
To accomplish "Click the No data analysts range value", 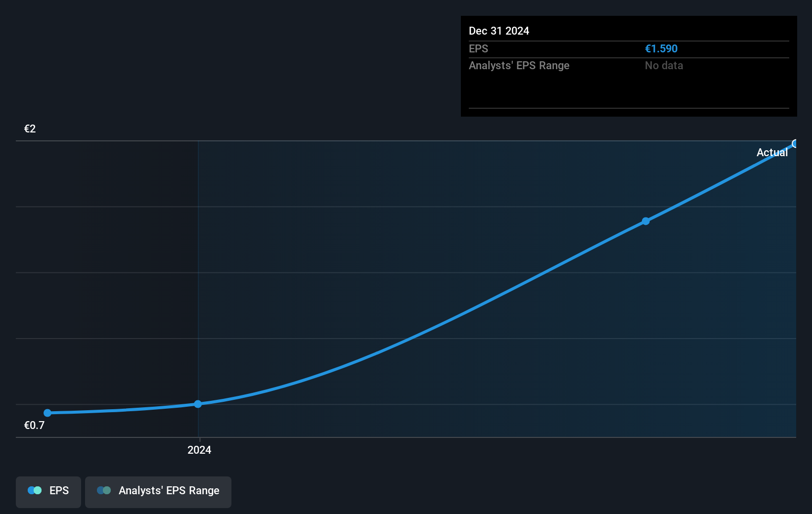I will pos(664,66).
